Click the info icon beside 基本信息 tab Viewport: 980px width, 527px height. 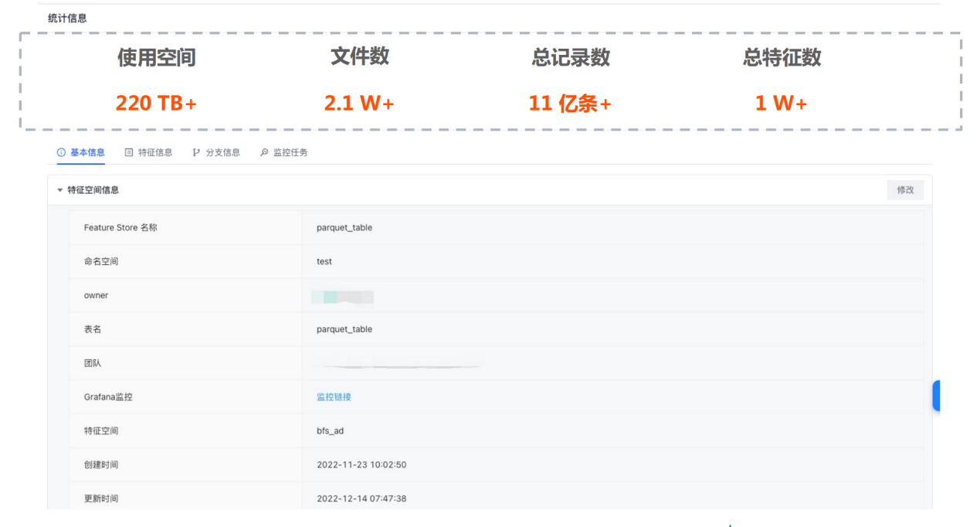[61, 153]
